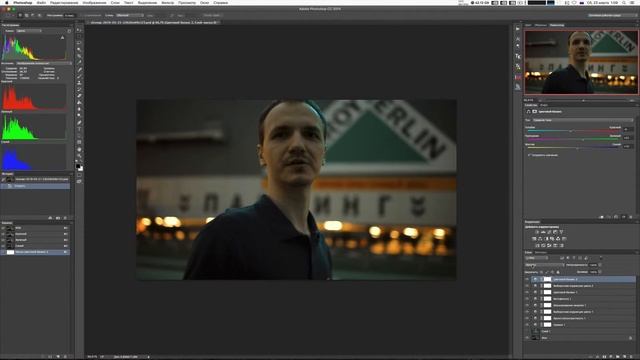Open the layer blend mode dropdown

(544, 265)
